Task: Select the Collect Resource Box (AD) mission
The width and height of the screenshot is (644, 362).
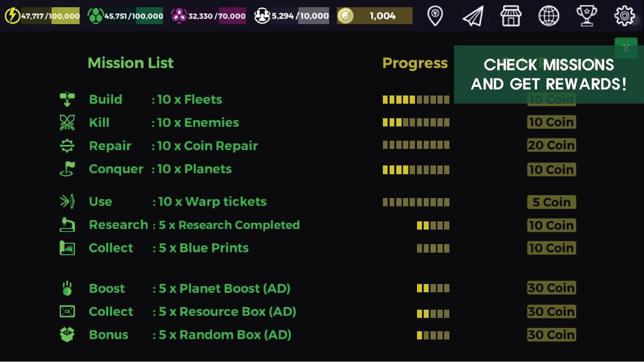Action: coord(192,312)
